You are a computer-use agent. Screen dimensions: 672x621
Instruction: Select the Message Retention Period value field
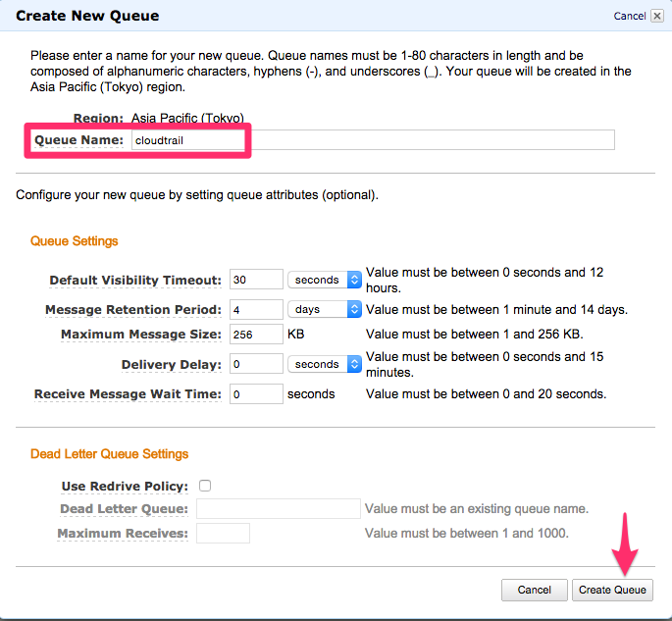[x=256, y=309]
